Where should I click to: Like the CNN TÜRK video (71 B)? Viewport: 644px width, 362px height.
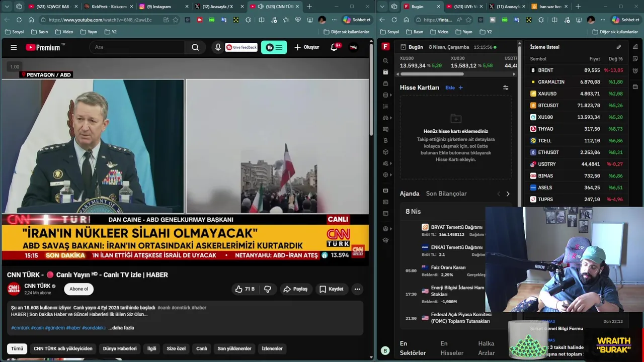coord(245,289)
